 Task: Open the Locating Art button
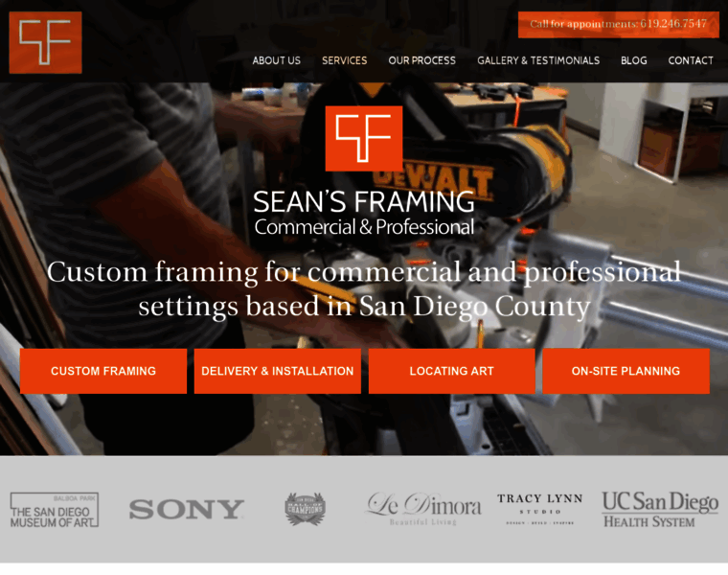coord(452,371)
